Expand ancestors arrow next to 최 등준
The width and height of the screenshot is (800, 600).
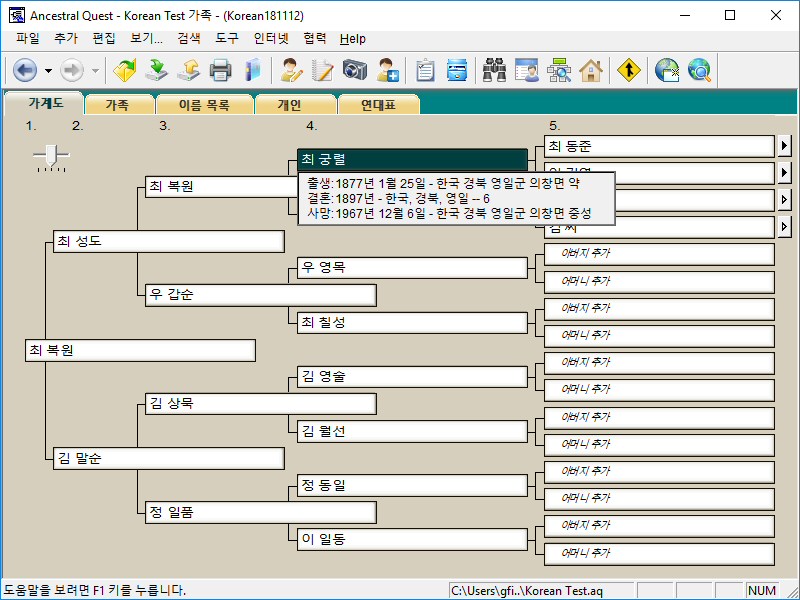pos(785,147)
